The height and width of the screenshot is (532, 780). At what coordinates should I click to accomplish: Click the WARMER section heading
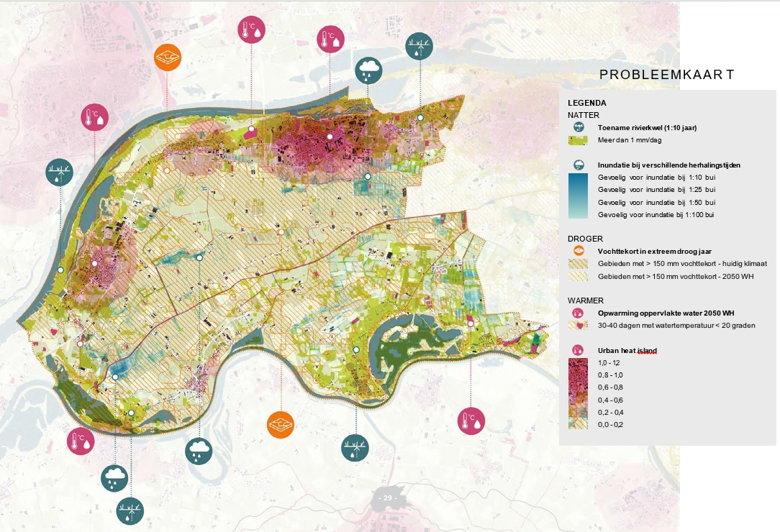[586, 301]
